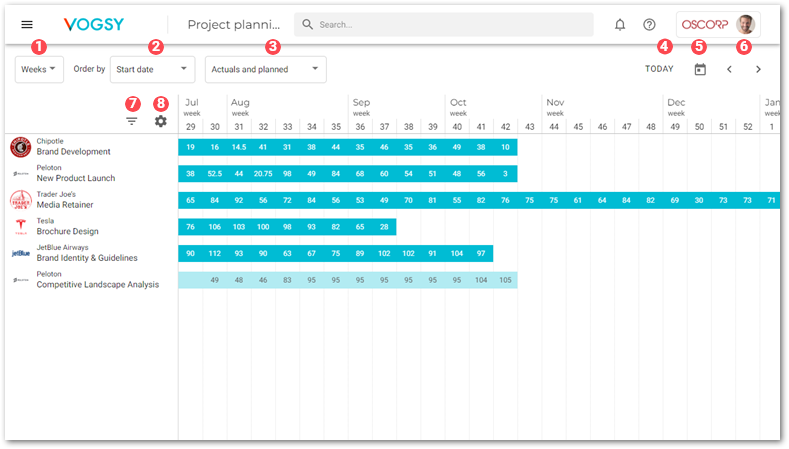The width and height of the screenshot is (789, 449).
Task: Go to next period with right chevron
Action: (758, 69)
